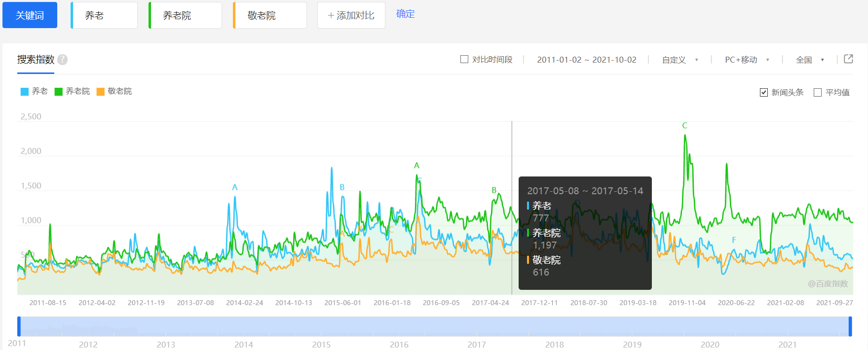Image resolution: width=868 pixels, height=350 pixels.
Task: Enable the 对比时间段 checkbox
Action: [x=464, y=59]
